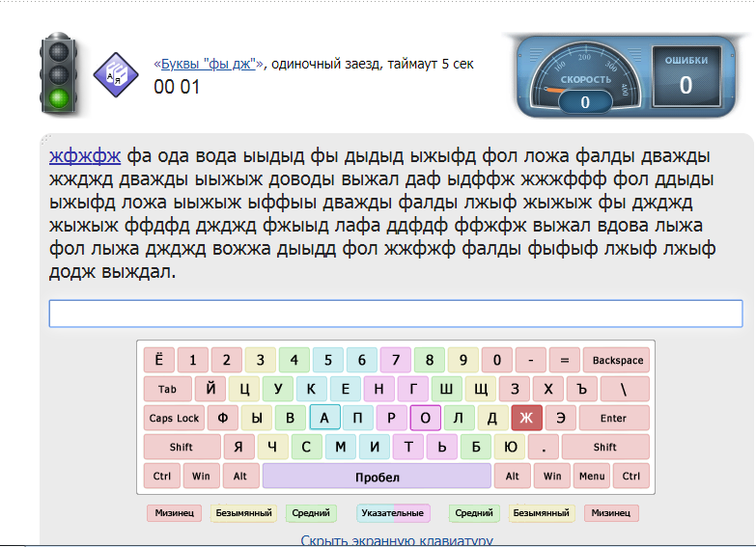
Task: Click the Д key on the on-screen keyboard
Action: click(492, 418)
